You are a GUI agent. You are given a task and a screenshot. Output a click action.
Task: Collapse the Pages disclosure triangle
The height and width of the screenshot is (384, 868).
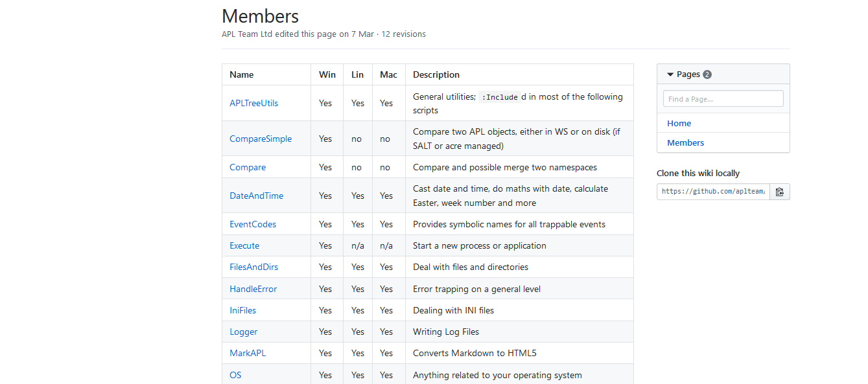pos(670,74)
